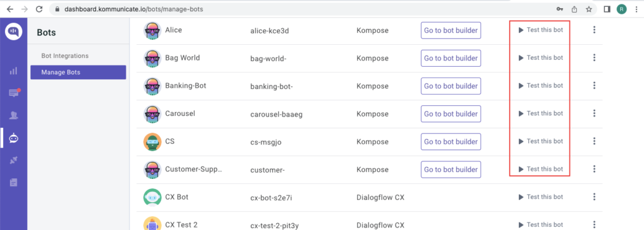Screen dimensions: 644x230
Task: Click the browser address bar URL
Action: click(133, 9)
